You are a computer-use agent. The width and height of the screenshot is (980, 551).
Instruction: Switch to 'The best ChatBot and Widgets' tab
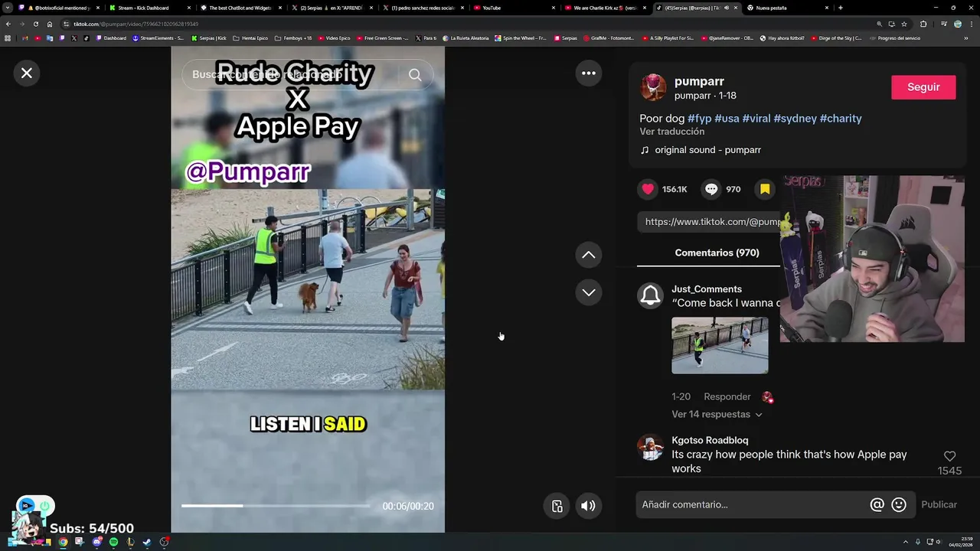(240, 8)
